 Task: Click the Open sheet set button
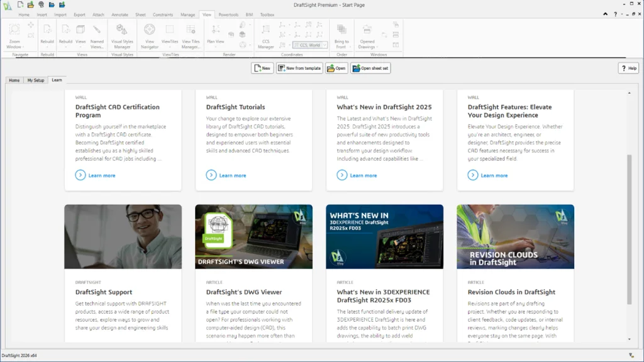370,68
